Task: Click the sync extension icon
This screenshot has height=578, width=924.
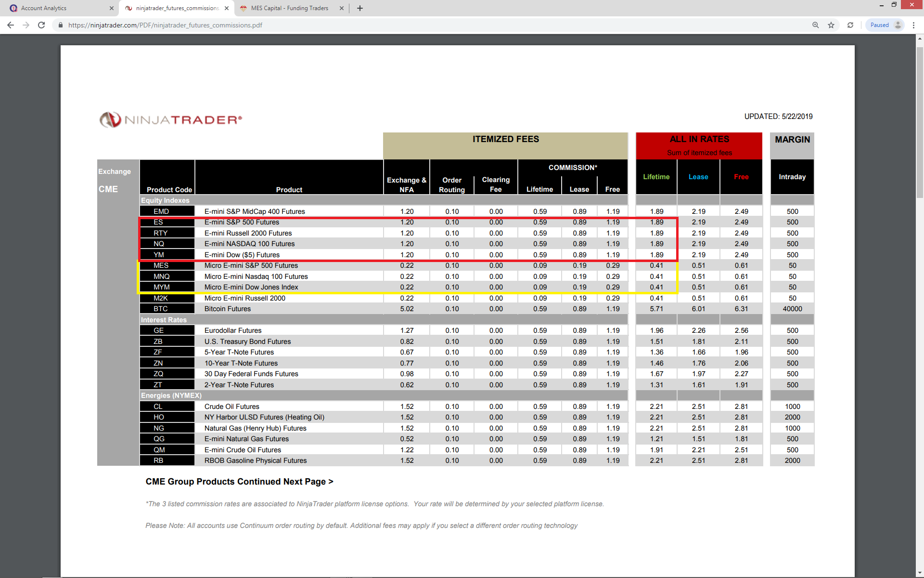Action: point(850,25)
